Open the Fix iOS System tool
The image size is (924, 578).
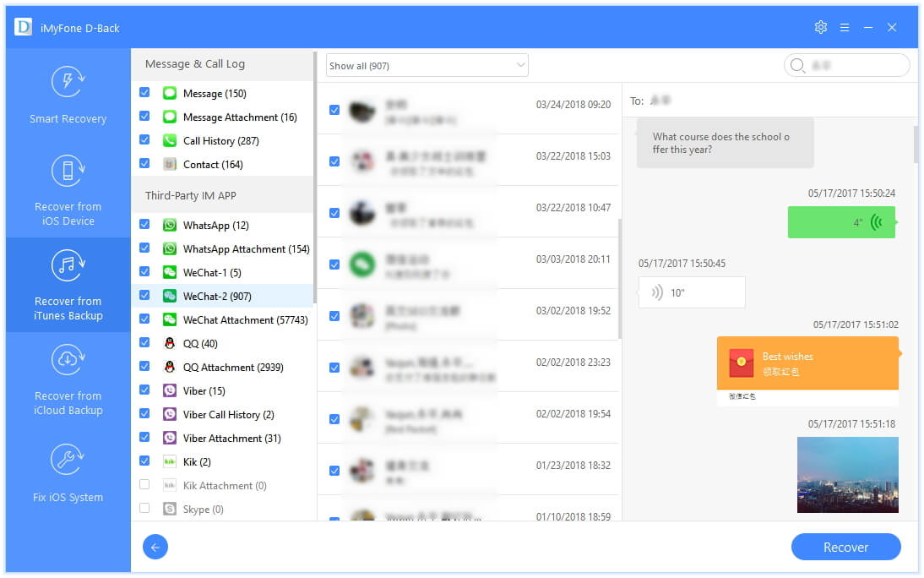68,473
